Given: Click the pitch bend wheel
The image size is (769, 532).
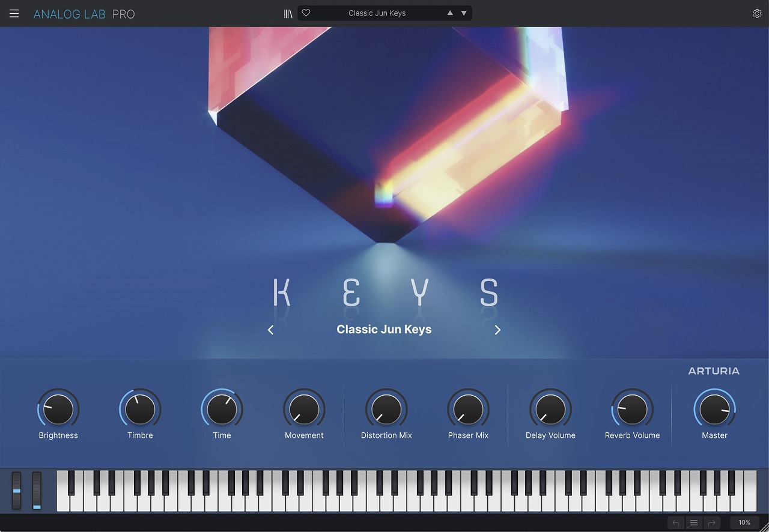Looking at the screenshot, I should click(17, 491).
